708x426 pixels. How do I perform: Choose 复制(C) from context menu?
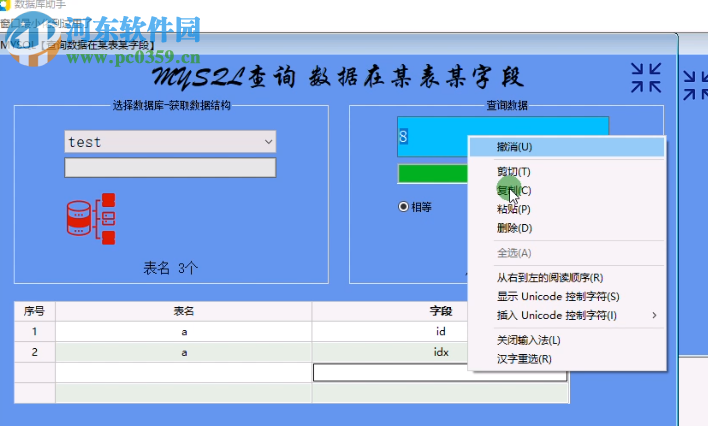tap(567, 191)
